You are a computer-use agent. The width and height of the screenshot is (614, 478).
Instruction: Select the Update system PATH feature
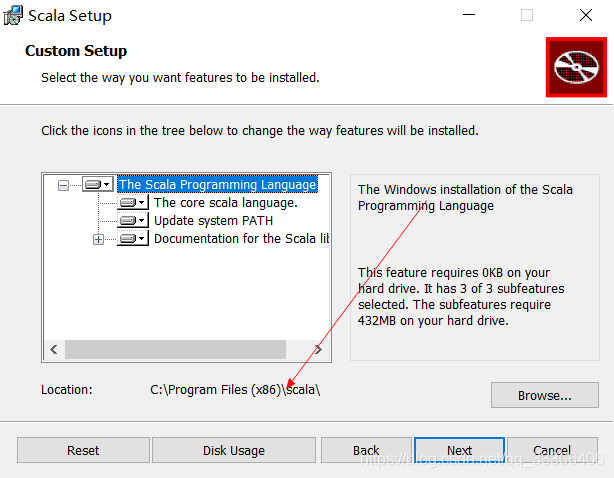(x=213, y=220)
